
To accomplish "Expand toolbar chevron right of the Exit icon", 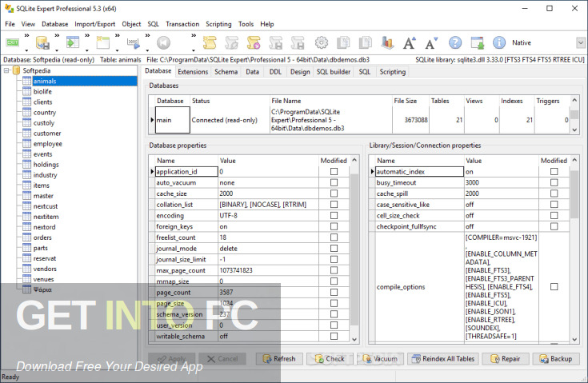I will tap(26, 36).
